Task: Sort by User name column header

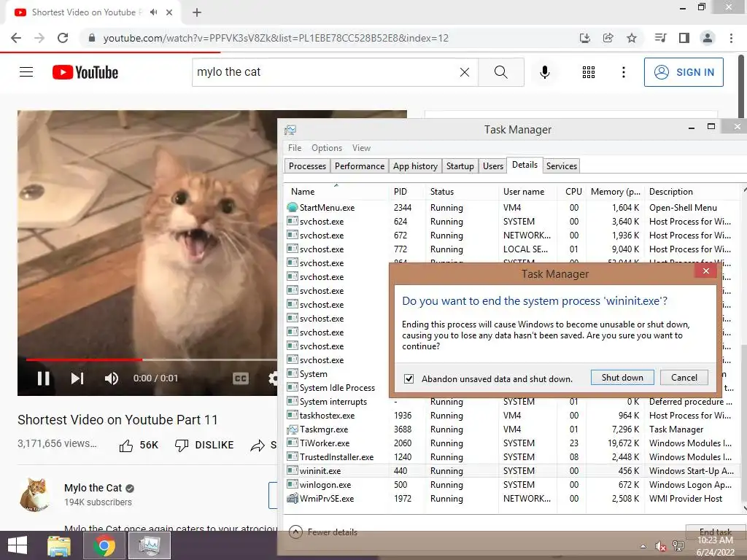Action: click(527, 192)
